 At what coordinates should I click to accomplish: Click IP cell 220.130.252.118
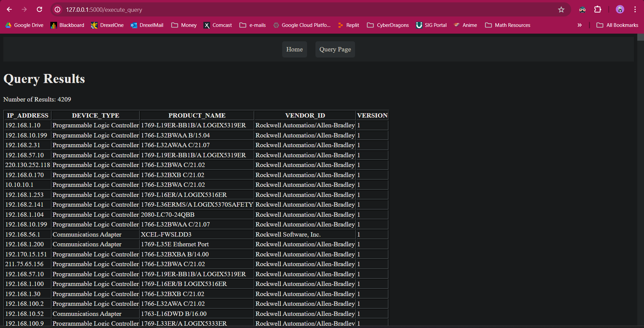(x=28, y=165)
